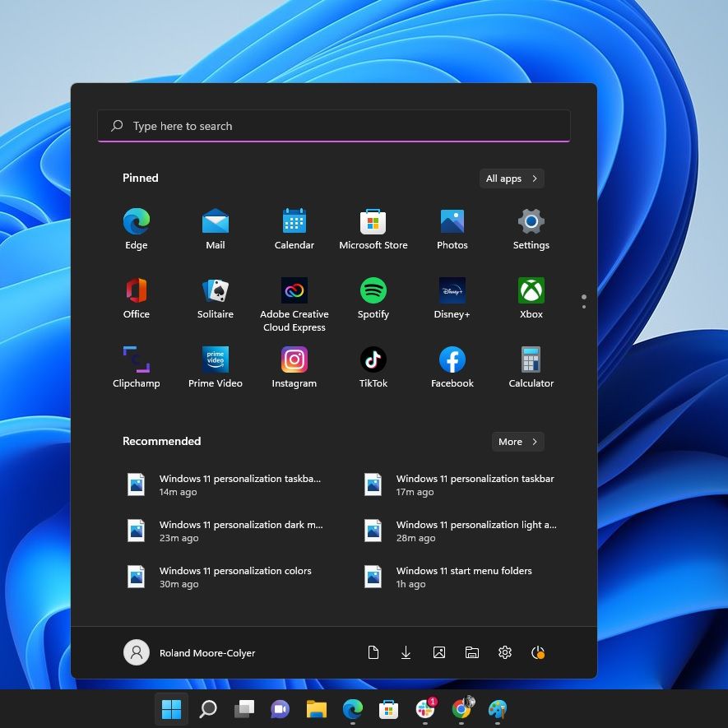Open Settings gear next to power button
Viewport: 728px width, 728px height.
point(505,652)
